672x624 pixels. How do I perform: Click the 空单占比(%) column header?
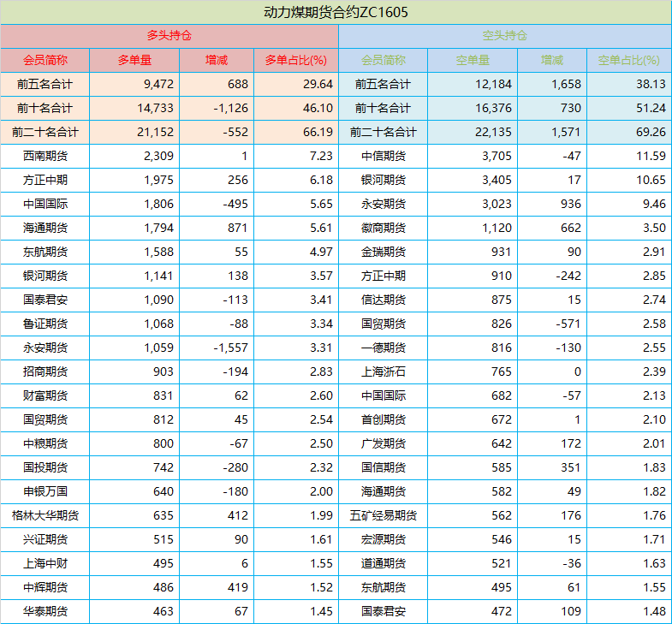click(x=628, y=60)
